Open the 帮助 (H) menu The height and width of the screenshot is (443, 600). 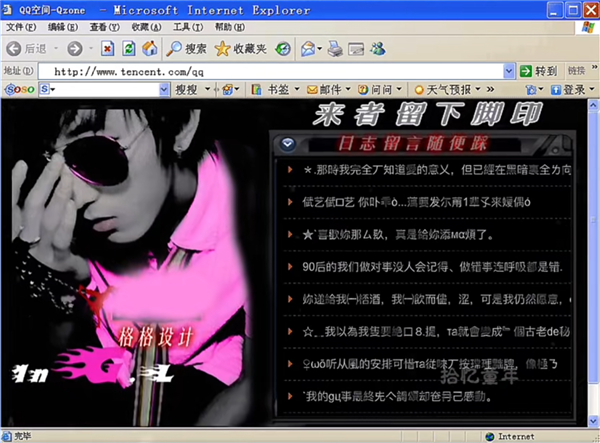[x=230, y=27]
